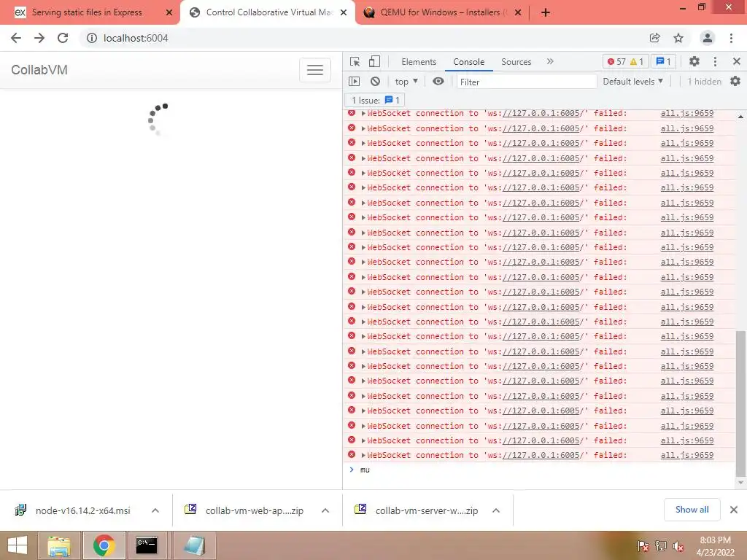Open all.js:9659 link in first error row
The image size is (747, 560).
[687, 113]
